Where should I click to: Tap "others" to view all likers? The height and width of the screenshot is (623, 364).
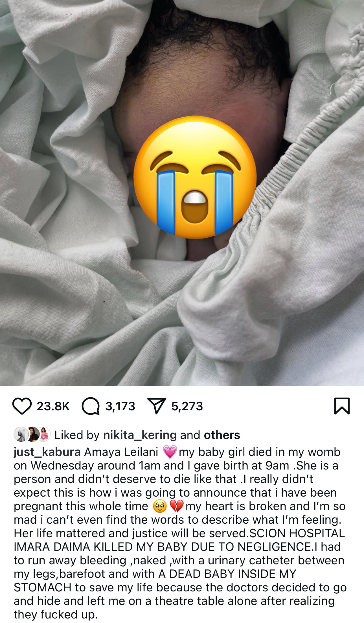[x=222, y=435]
